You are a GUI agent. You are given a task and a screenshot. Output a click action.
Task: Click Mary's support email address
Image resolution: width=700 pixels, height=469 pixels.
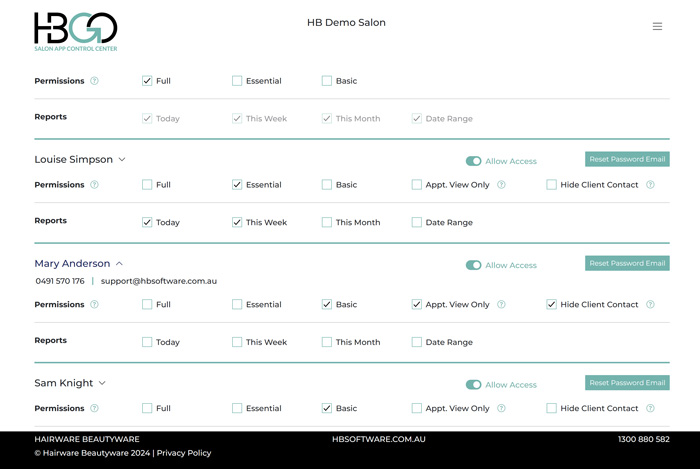(159, 281)
